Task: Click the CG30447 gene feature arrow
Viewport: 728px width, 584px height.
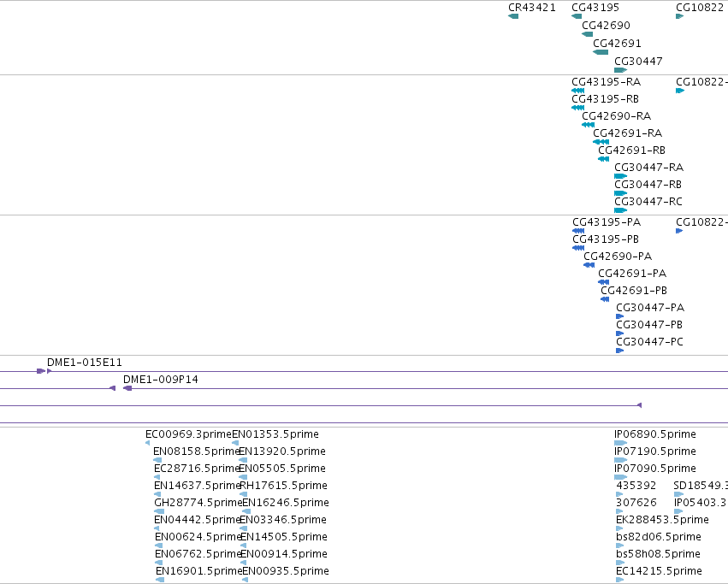Action: (621, 70)
